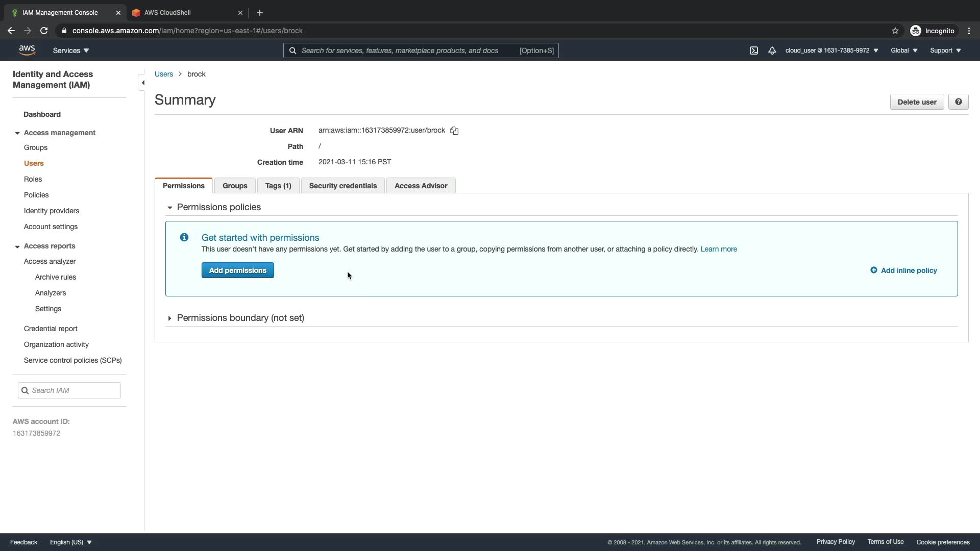
Task: Expand the Permissions boundary section
Action: 170,318
